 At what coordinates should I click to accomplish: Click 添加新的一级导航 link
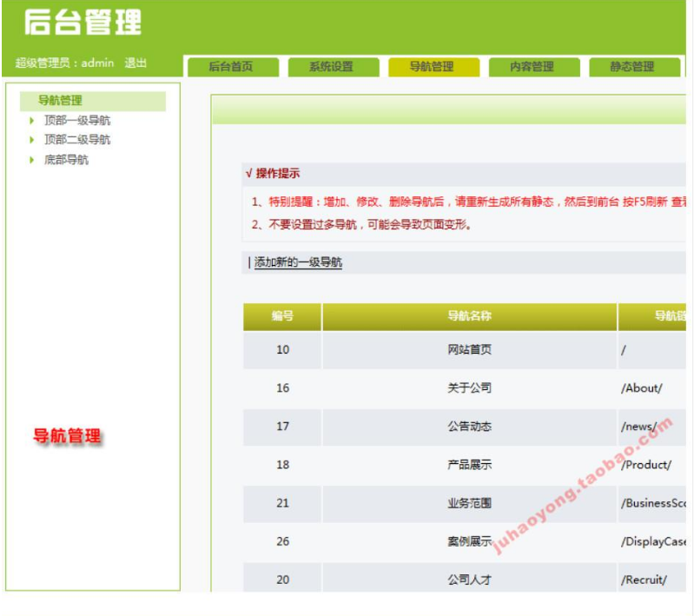[x=298, y=262]
